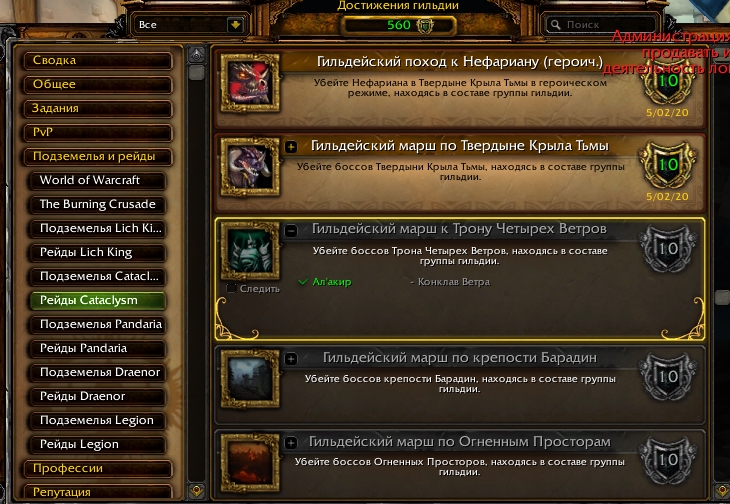
Task: Select the Рейды Pandaria category
Action: coord(97,349)
